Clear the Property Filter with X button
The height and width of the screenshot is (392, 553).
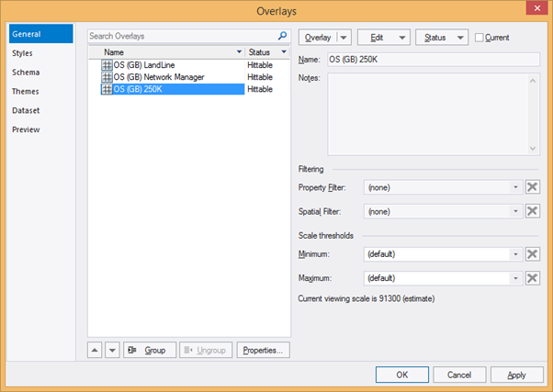(532, 187)
